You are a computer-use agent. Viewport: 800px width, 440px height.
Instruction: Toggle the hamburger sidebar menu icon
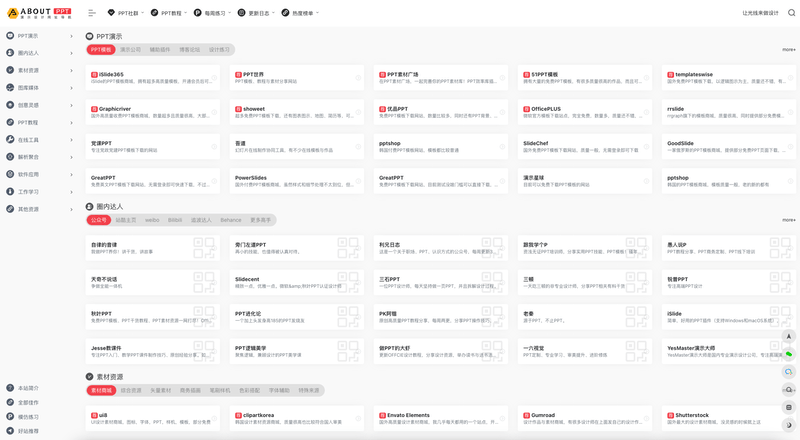tap(92, 13)
